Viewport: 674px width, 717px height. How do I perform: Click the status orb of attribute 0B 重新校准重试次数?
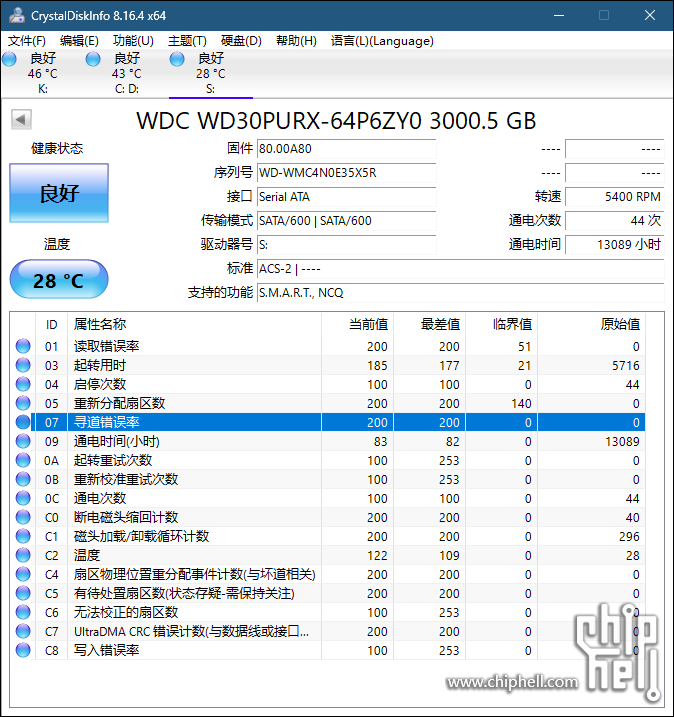point(23,479)
